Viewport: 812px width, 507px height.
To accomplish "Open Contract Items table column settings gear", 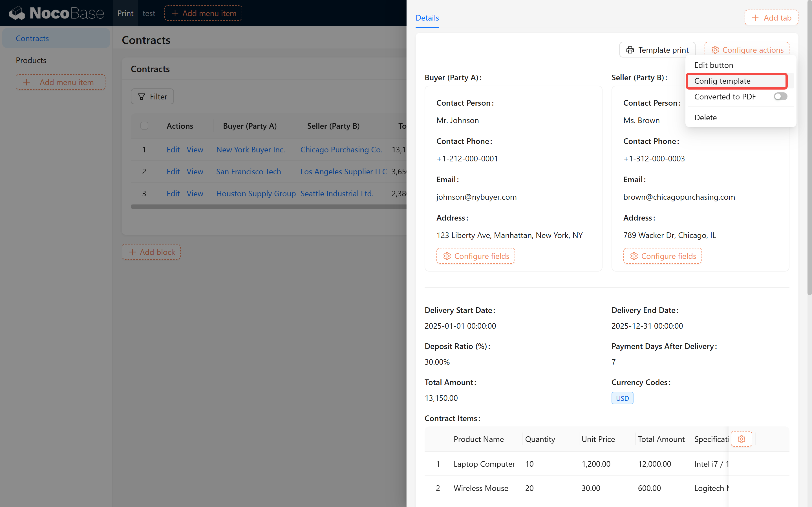I will click(x=741, y=439).
